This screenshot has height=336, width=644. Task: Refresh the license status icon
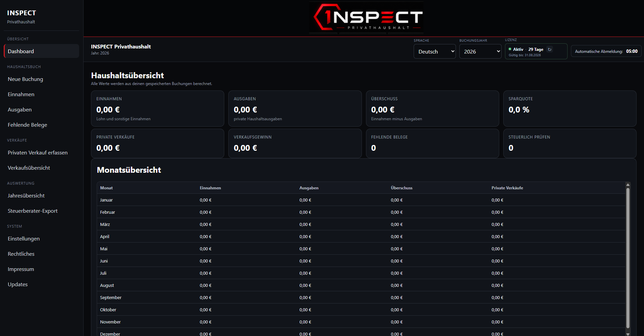550,49
